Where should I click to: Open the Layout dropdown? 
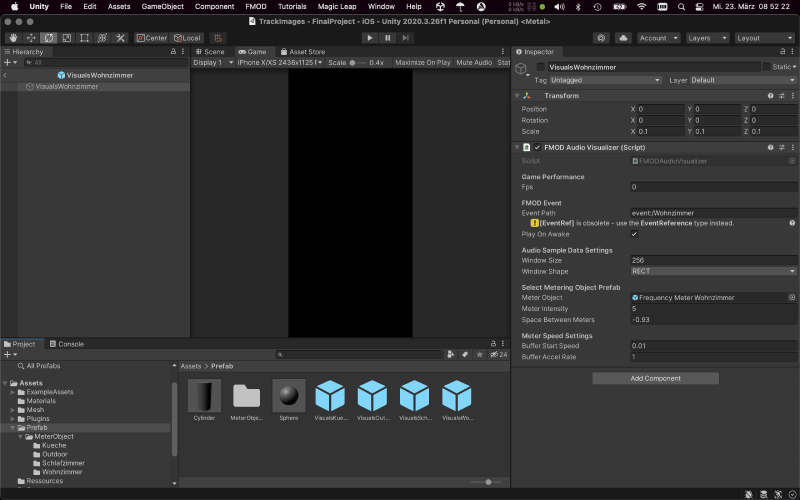764,38
